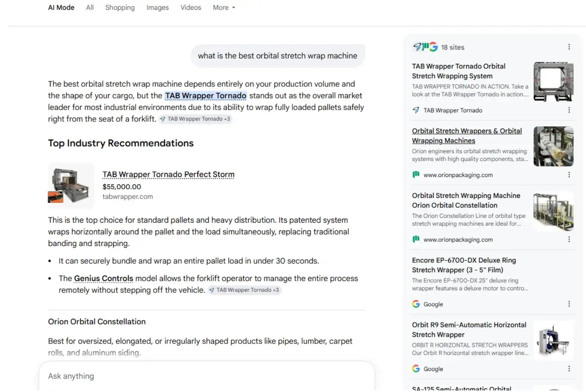Click the query bubble 'what is the best orbital stretch wrap machine'
Screen dimensions: 586x392
coord(278,56)
